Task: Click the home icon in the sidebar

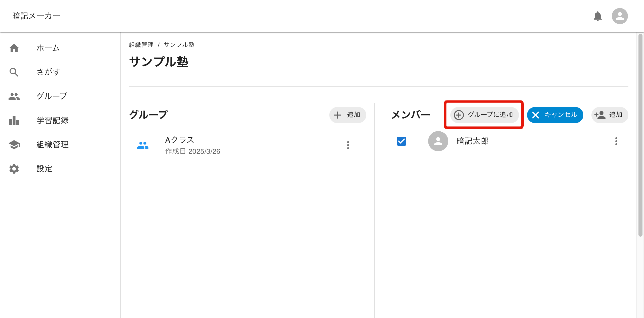Action: 14,48
